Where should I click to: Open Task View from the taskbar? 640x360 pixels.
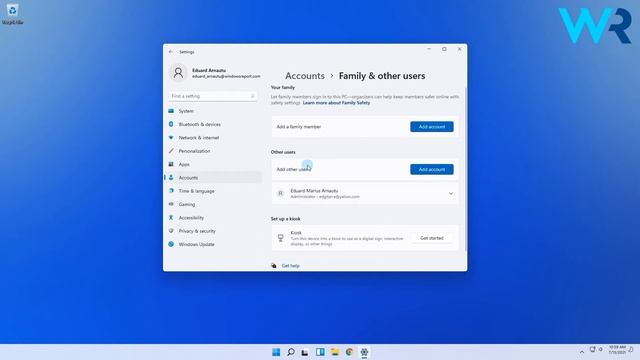pyautogui.click(x=305, y=352)
